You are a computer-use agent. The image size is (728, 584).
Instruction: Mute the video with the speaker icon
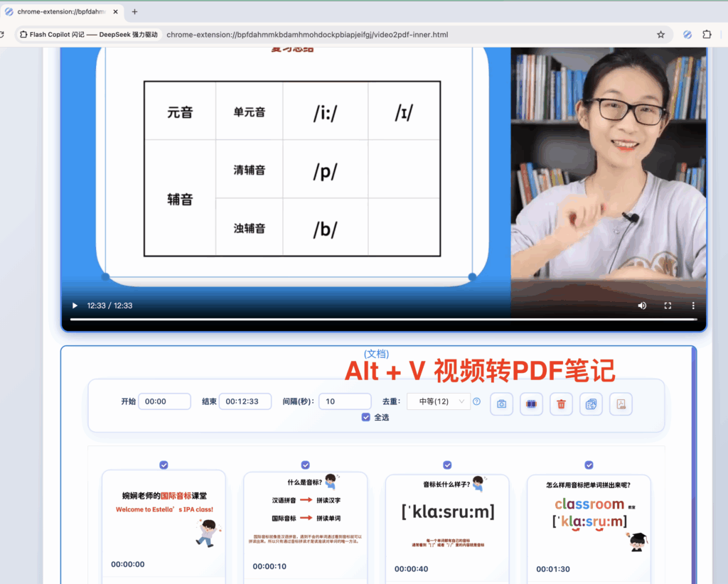click(x=642, y=305)
